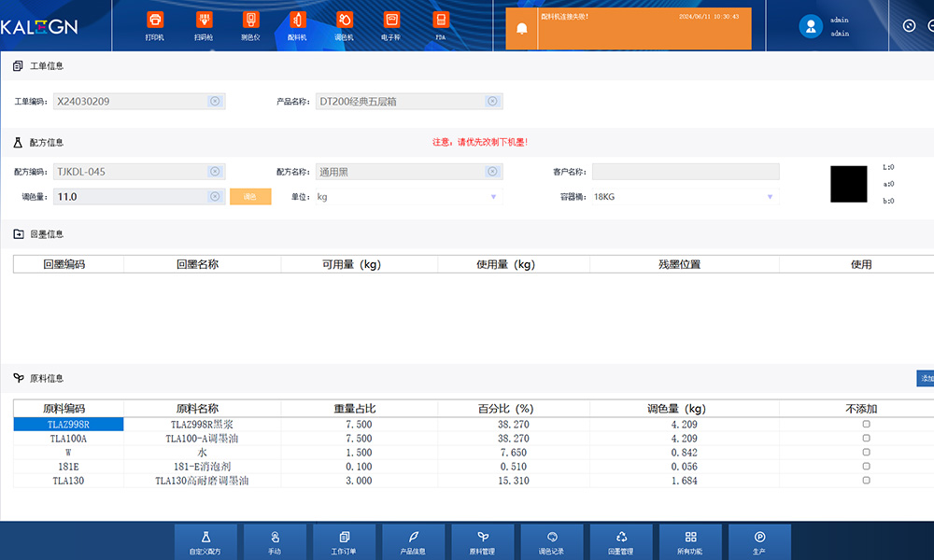The width and height of the screenshot is (934, 560).
Task: Tick 不添加 checkbox for 181E row
Action: point(866,466)
